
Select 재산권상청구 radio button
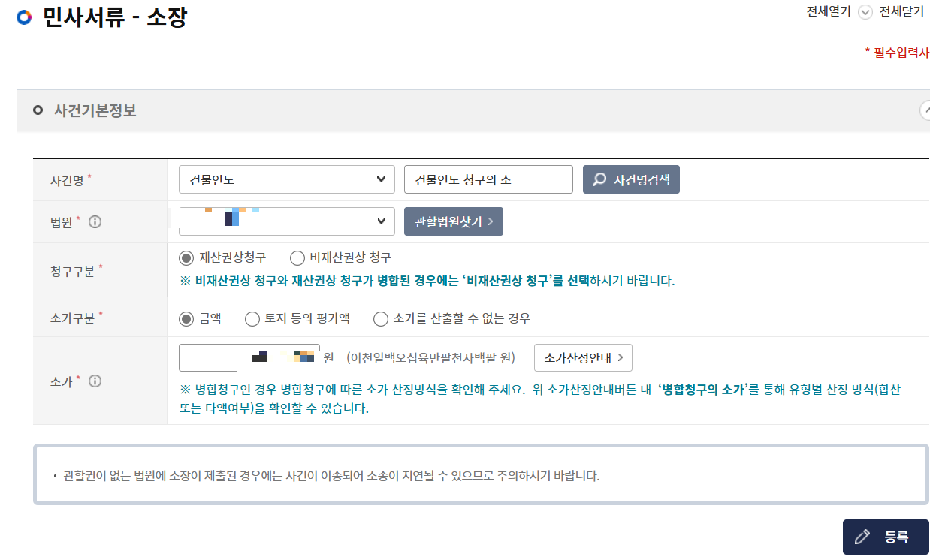186,257
